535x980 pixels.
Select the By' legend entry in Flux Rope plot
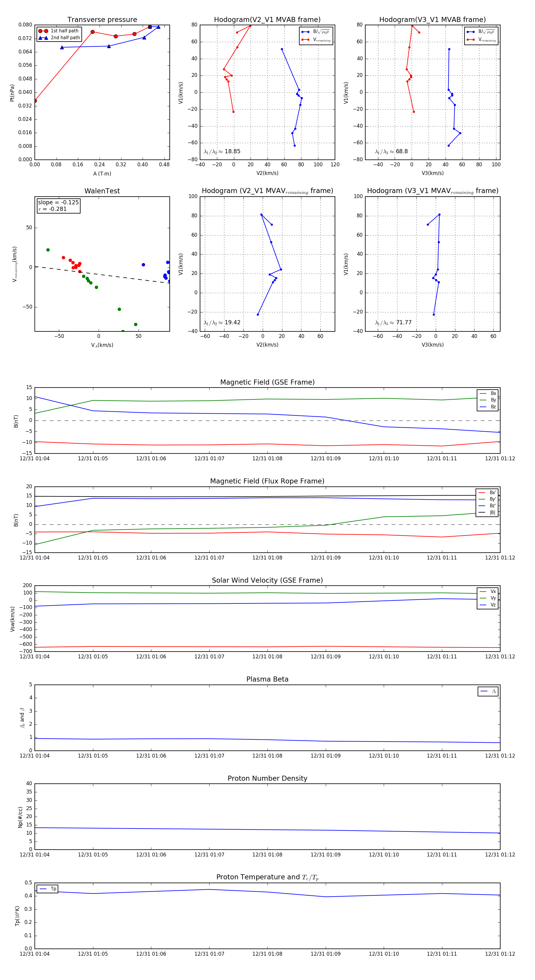pyautogui.click(x=487, y=499)
